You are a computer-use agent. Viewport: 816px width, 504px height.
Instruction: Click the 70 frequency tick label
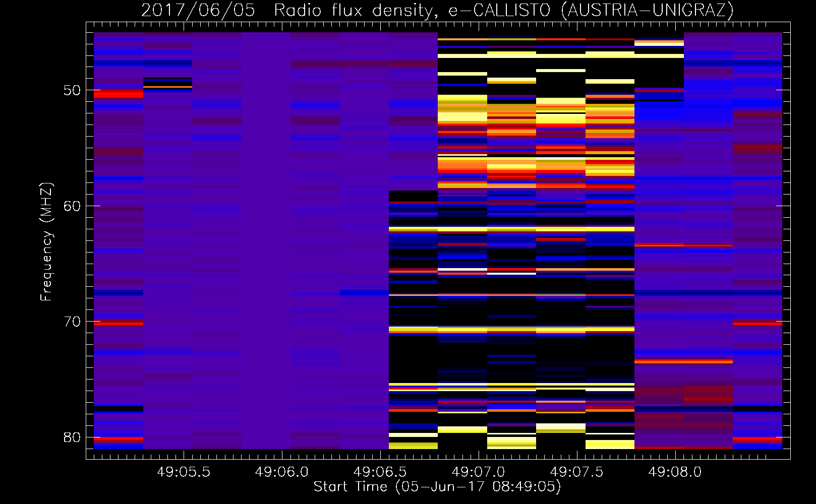72,322
